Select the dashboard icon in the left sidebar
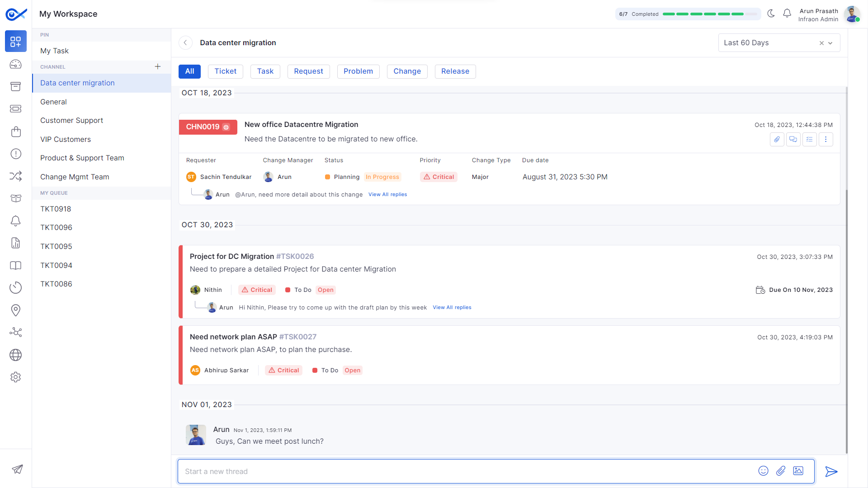Viewport: 868px width, 488px height. (16, 41)
